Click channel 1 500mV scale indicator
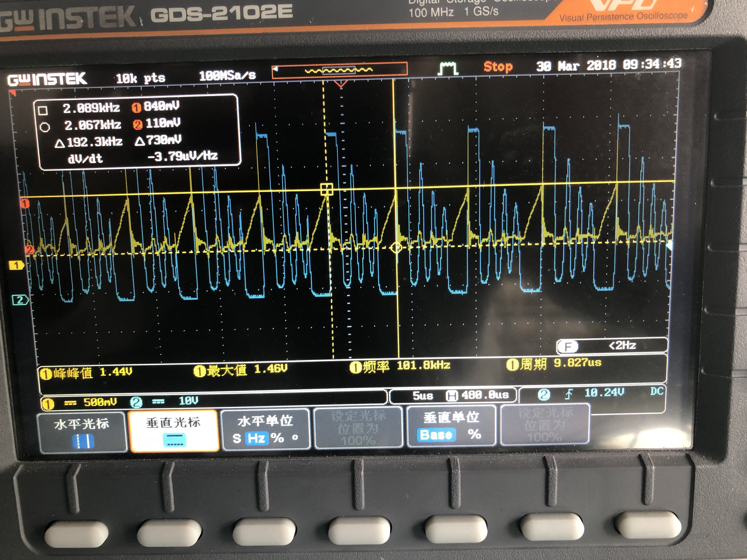 [100, 402]
